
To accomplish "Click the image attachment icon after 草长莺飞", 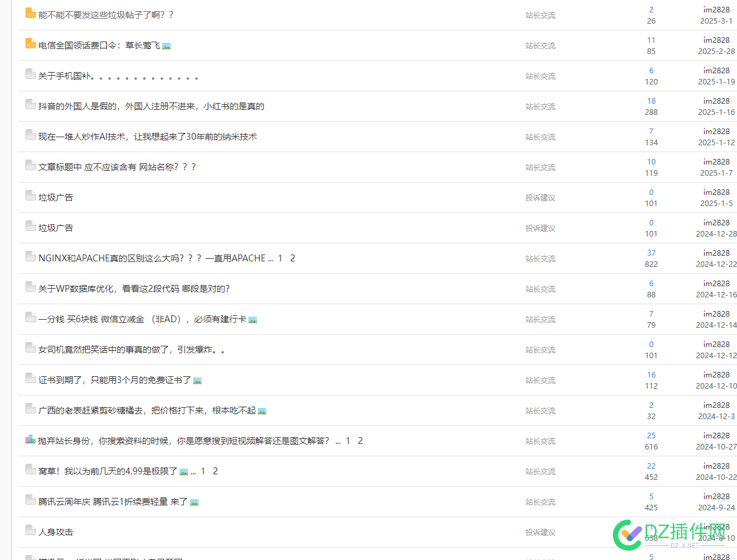I will point(166,46).
